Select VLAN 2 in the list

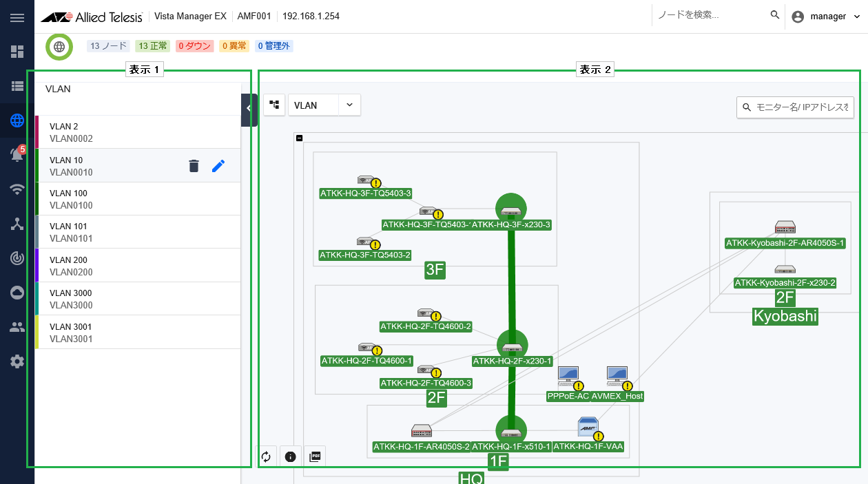point(138,132)
